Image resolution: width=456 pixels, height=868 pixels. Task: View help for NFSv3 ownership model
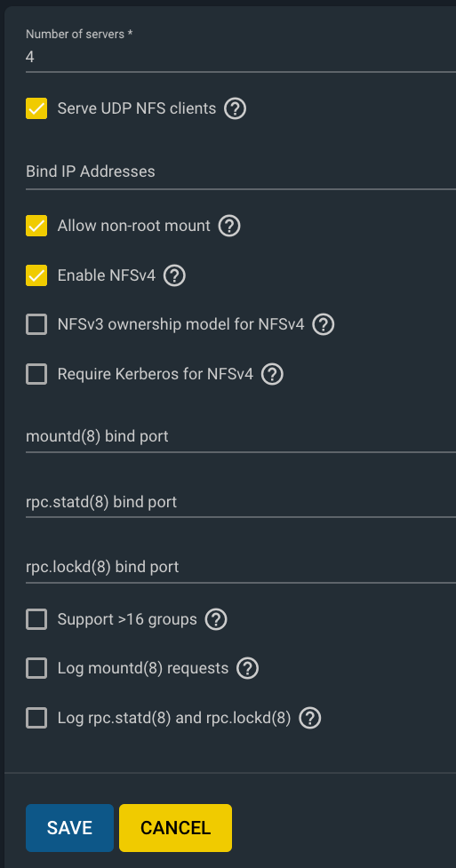pyautogui.click(x=323, y=324)
